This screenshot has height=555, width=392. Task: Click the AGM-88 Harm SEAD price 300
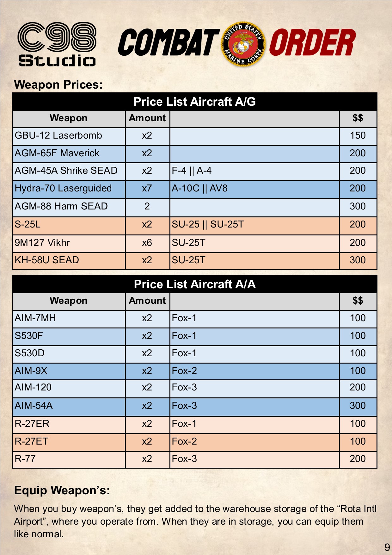358,206
